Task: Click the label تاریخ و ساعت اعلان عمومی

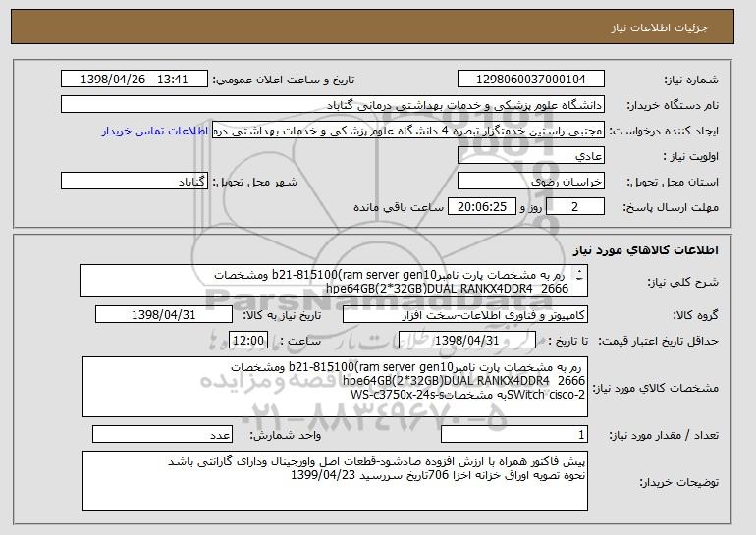Action: click(x=284, y=80)
